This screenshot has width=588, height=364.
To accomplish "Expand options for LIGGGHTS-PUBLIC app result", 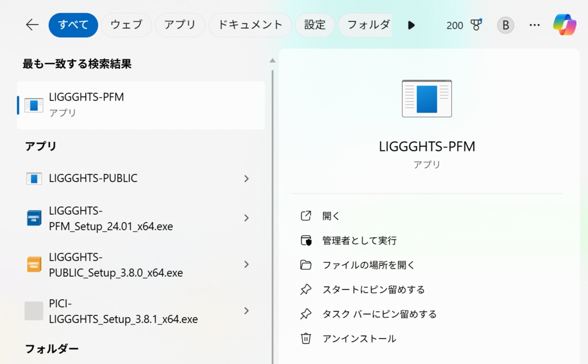I will (x=246, y=179).
